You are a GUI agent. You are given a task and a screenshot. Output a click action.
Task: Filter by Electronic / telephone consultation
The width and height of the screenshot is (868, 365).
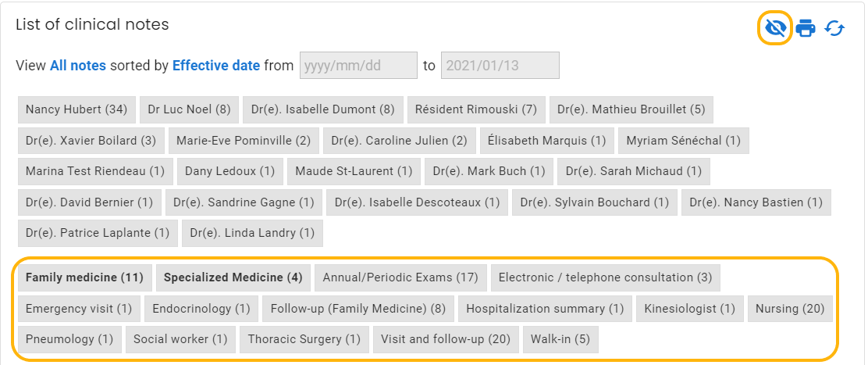(x=605, y=277)
